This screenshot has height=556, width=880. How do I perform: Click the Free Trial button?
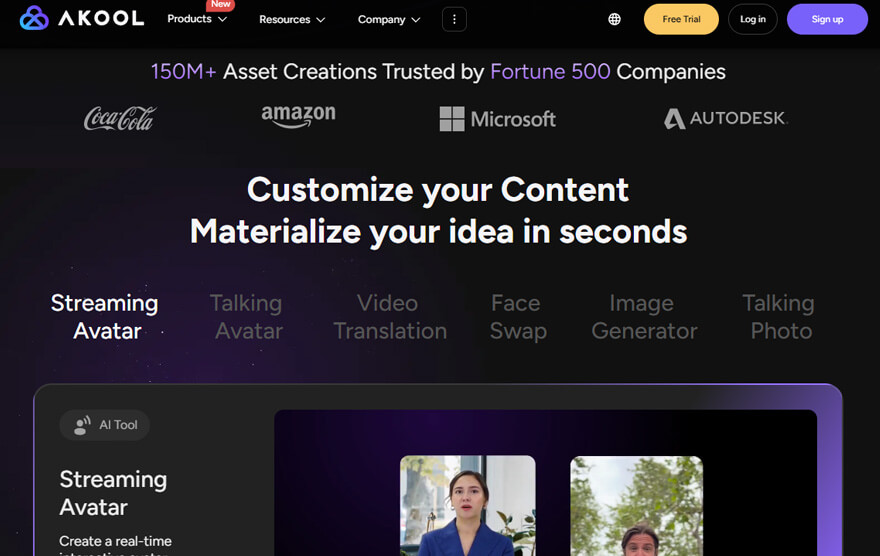click(x=681, y=19)
